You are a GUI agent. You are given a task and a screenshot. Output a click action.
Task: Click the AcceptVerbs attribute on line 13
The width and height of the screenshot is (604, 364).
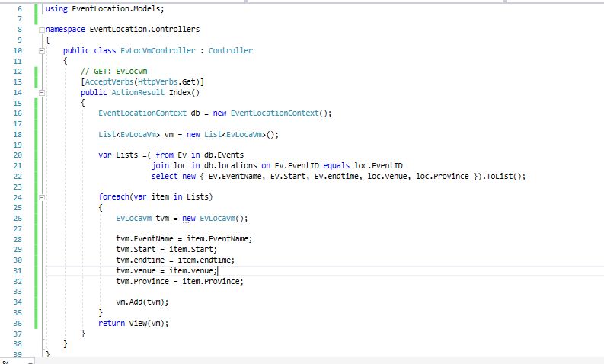110,82
